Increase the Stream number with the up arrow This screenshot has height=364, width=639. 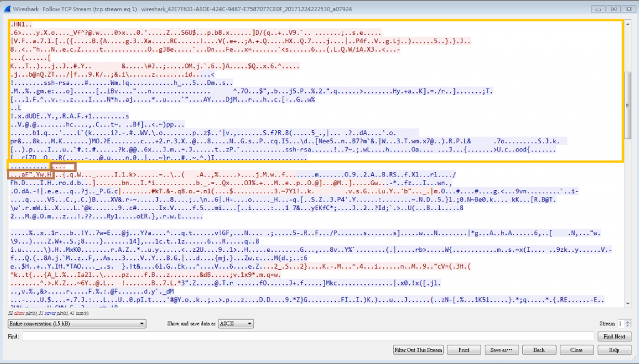coord(628,321)
